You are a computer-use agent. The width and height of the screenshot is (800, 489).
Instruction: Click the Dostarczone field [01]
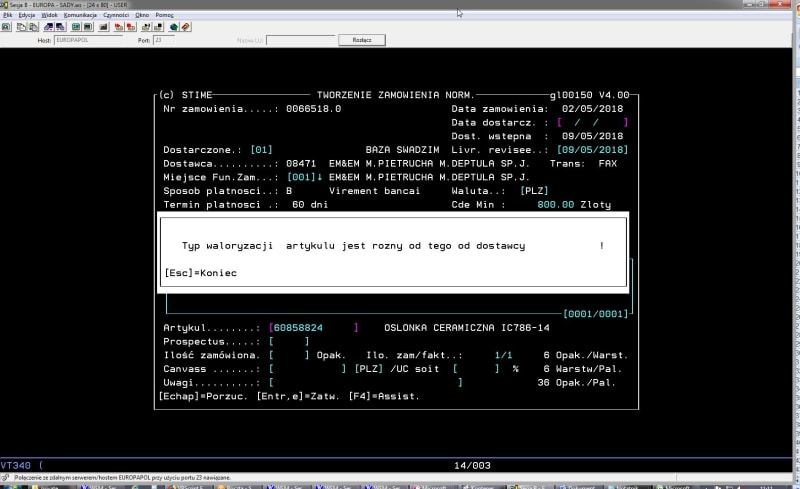[x=261, y=150]
